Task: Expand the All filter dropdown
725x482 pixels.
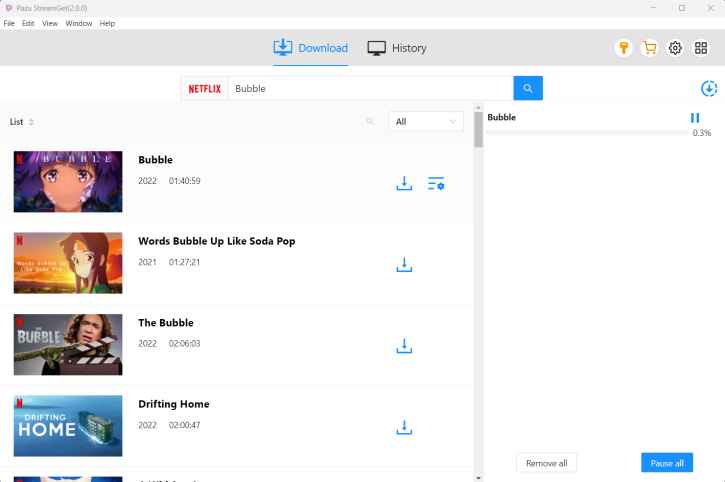Action: 426,121
